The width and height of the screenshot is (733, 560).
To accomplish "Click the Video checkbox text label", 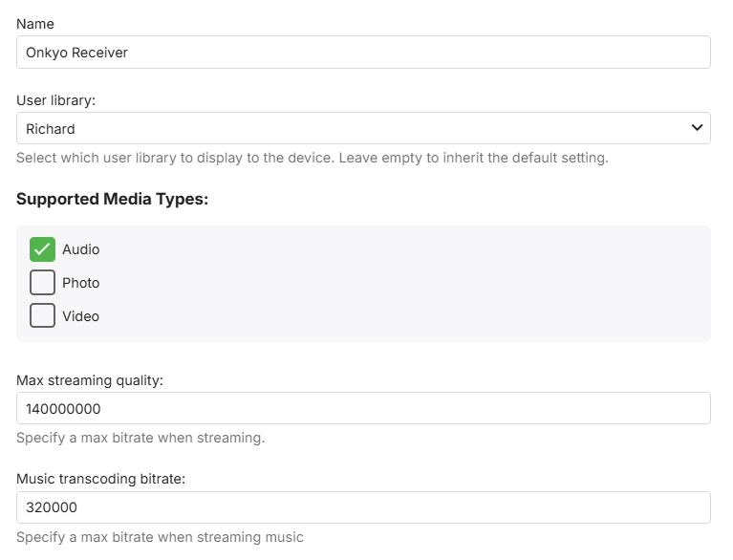I will coord(81,316).
